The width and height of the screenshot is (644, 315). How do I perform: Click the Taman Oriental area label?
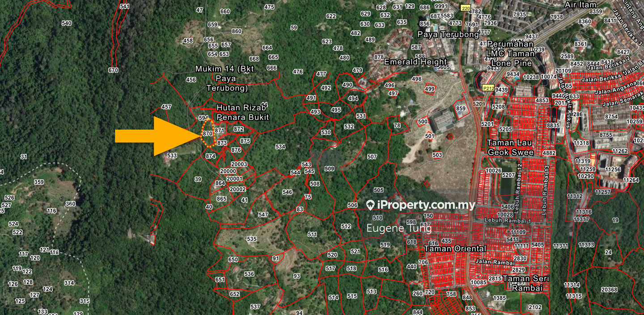(455, 248)
